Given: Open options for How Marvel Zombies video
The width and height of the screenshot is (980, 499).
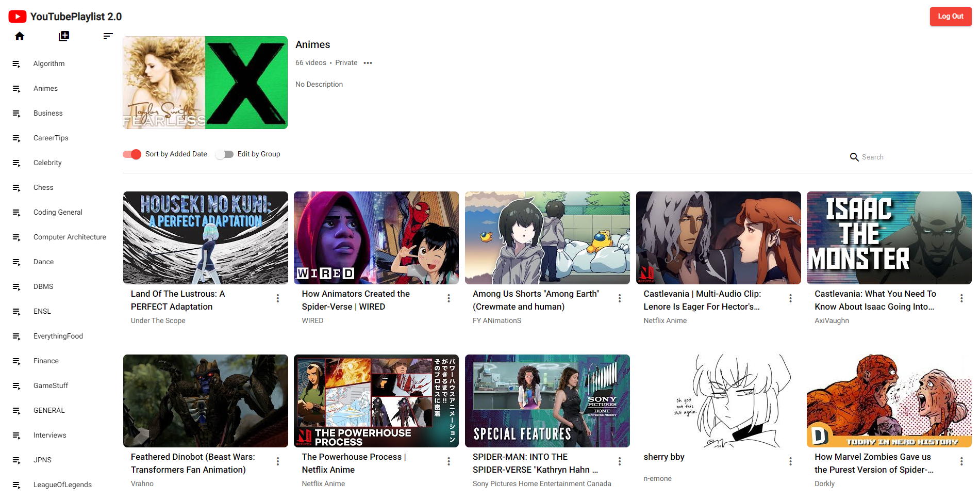Looking at the screenshot, I should [x=961, y=461].
